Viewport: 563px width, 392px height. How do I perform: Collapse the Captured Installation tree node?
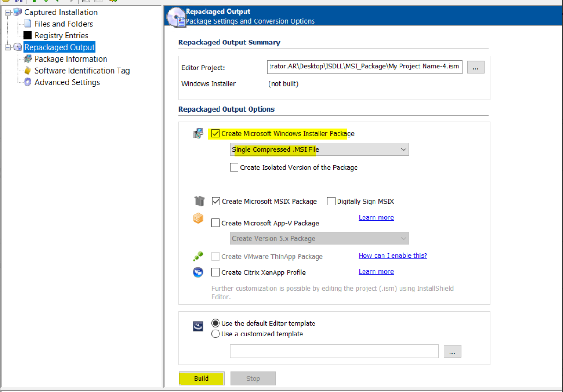coord(7,12)
